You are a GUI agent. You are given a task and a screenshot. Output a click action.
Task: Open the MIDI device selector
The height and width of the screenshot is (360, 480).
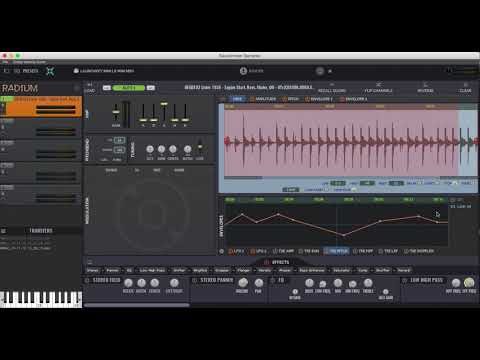tap(104, 71)
